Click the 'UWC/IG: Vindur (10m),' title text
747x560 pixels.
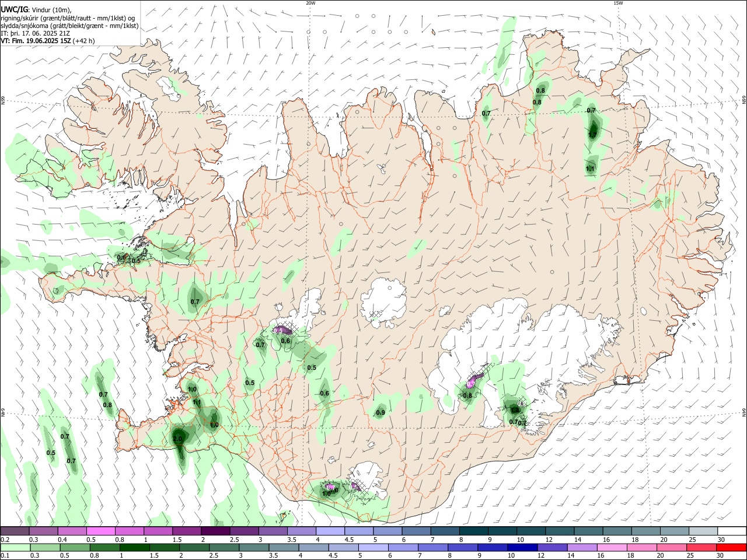tap(36, 10)
